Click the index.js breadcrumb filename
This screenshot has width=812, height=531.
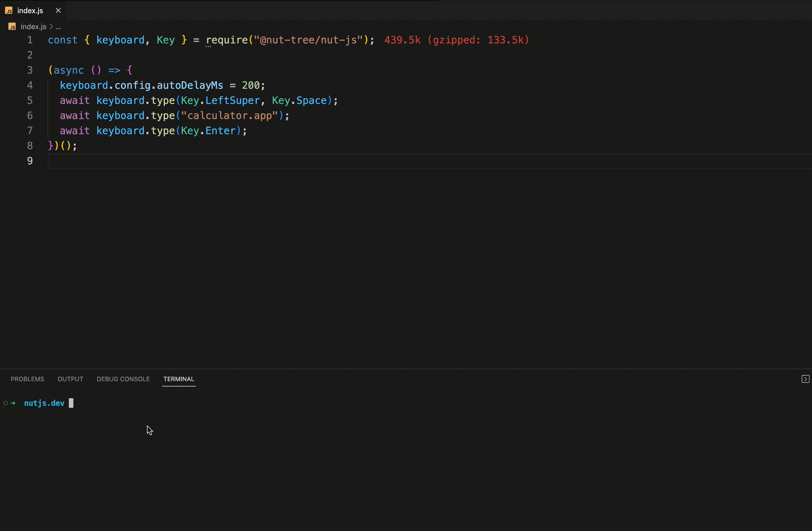[33, 27]
